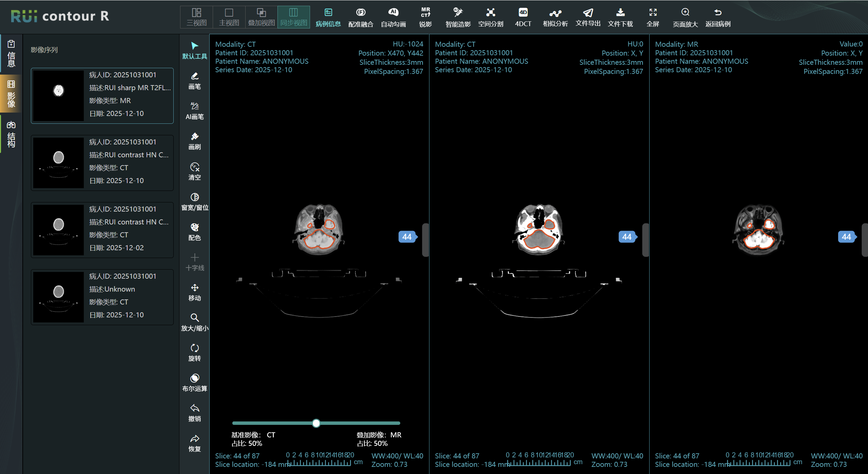
Task: Select the 画笔 pen tool
Action: point(194,80)
